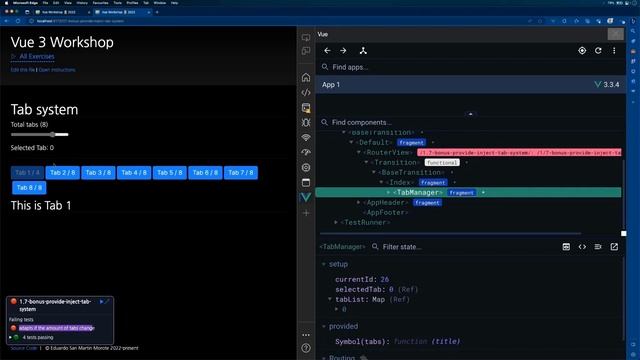
Task: Select the TabManager component row
Action: (468, 193)
